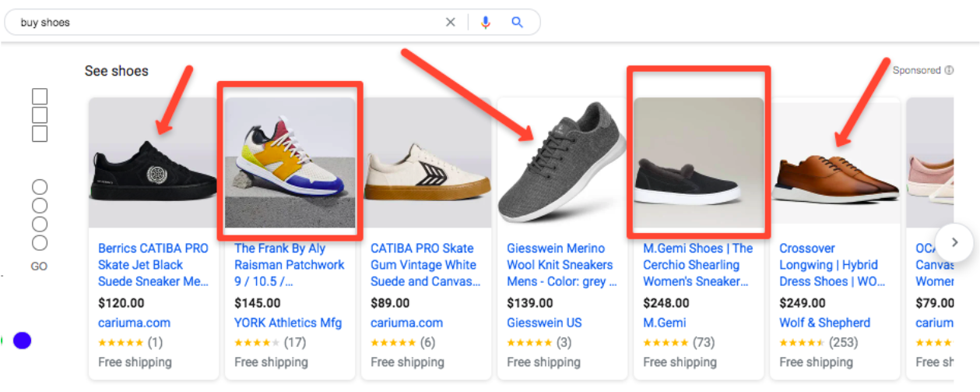Viewport: 980px width, 392px height.
Task: Check the top checkbox in the left sidebar
Action: [40, 97]
